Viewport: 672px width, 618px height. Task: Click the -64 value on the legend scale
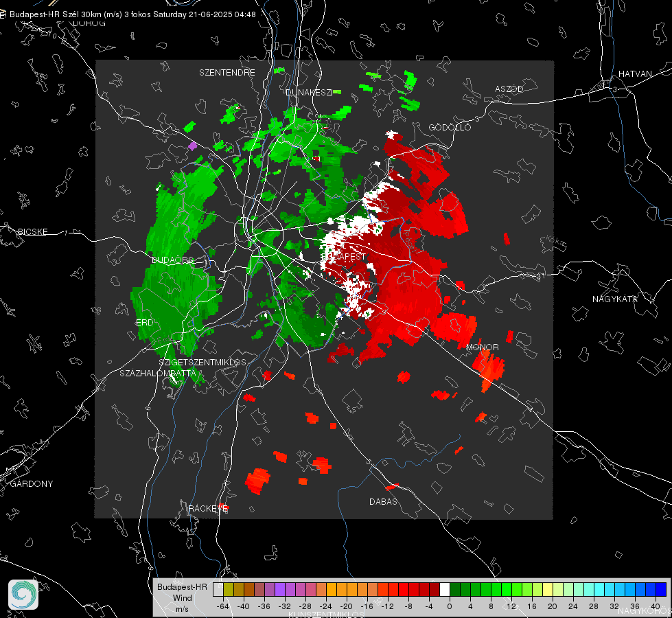tap(223, 606)
